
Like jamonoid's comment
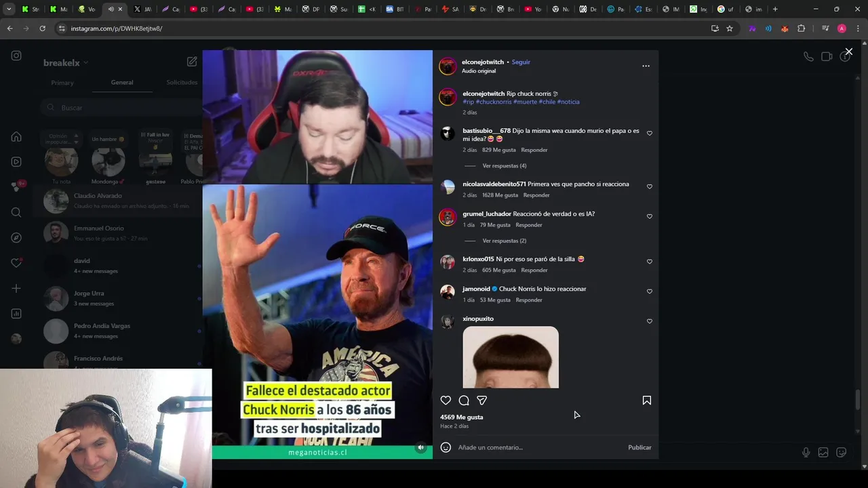point(650,291)
